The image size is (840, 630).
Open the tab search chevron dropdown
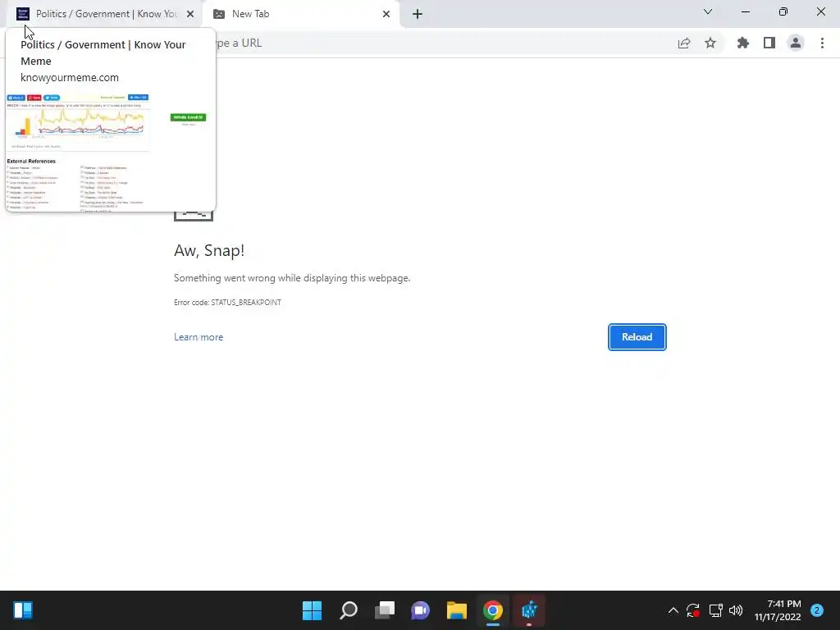click(x=708, y=11)
